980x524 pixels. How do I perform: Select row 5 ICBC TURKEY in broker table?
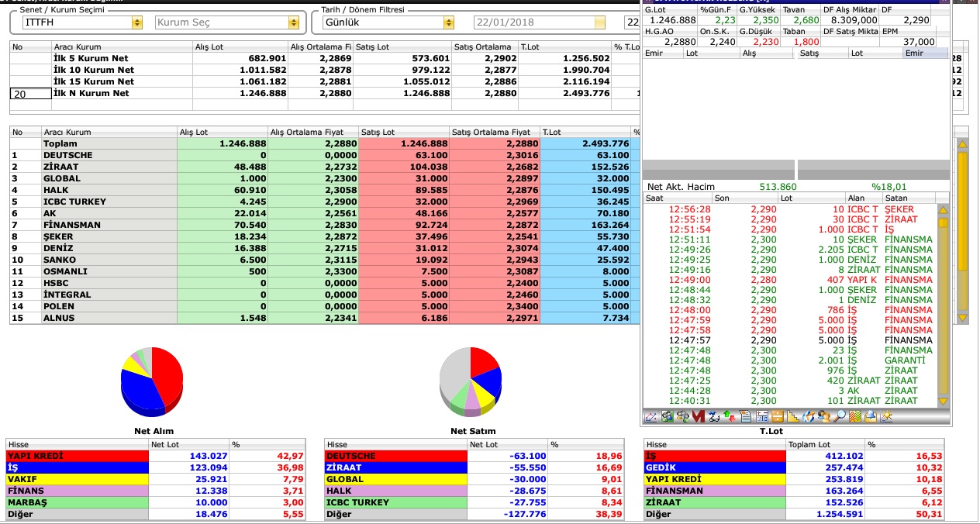tap(326, 202)
